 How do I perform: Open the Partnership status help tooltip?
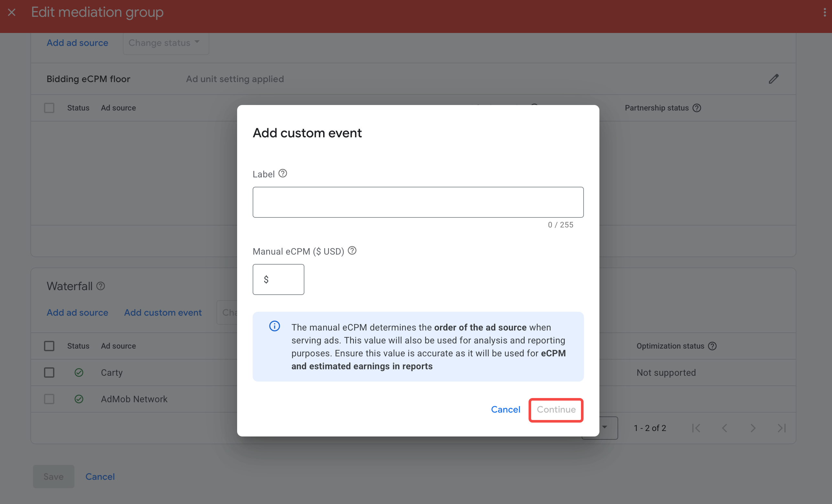(697, 108)
